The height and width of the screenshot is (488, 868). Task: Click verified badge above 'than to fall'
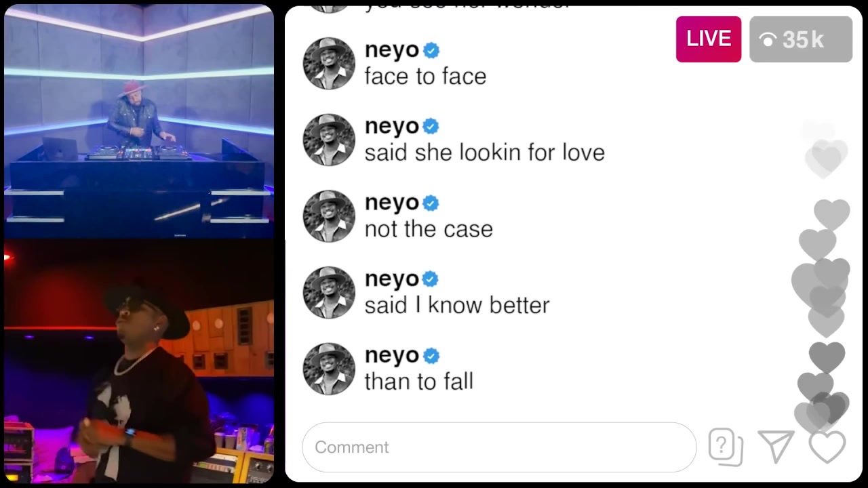coord(431,356)
